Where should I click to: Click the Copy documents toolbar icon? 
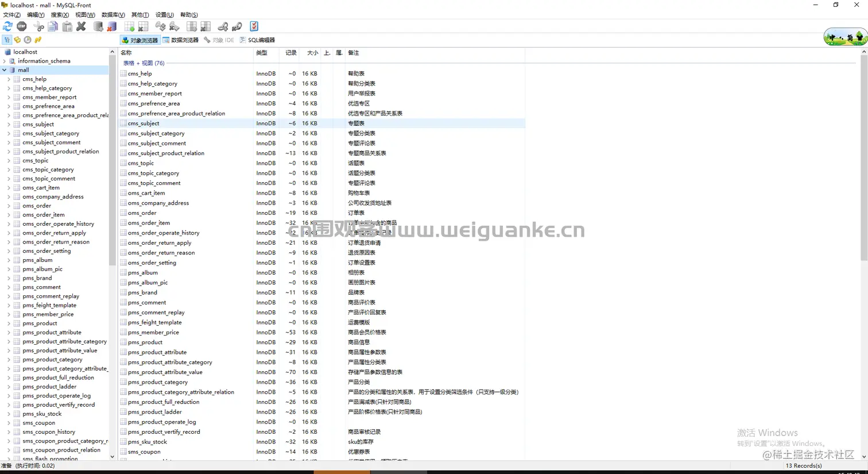pyautogui.click(x=53, y=26)
